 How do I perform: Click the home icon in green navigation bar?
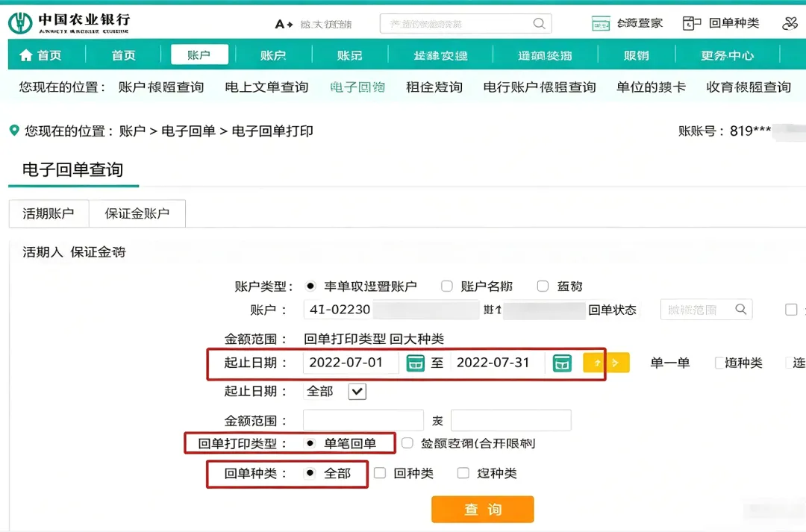pyautogui.click(x=25, y=55)
